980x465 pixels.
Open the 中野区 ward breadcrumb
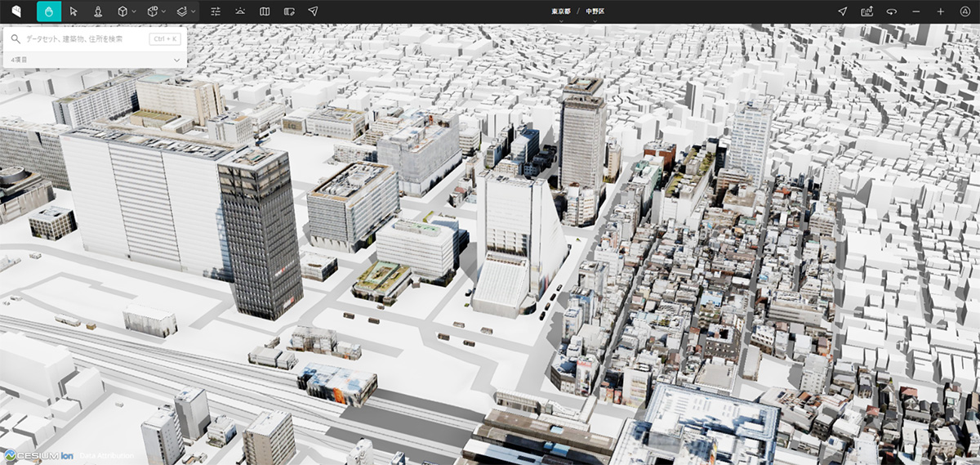click(594, 11)
